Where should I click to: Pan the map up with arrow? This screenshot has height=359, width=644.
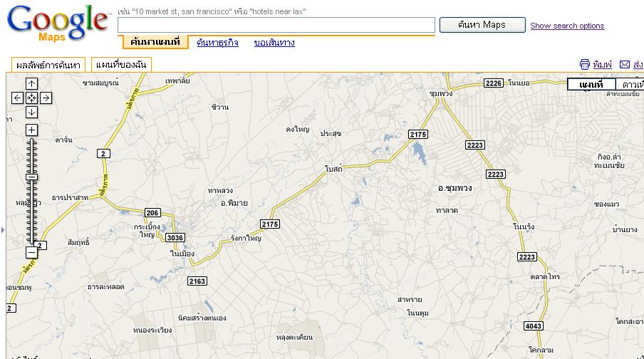click(31, 84)
